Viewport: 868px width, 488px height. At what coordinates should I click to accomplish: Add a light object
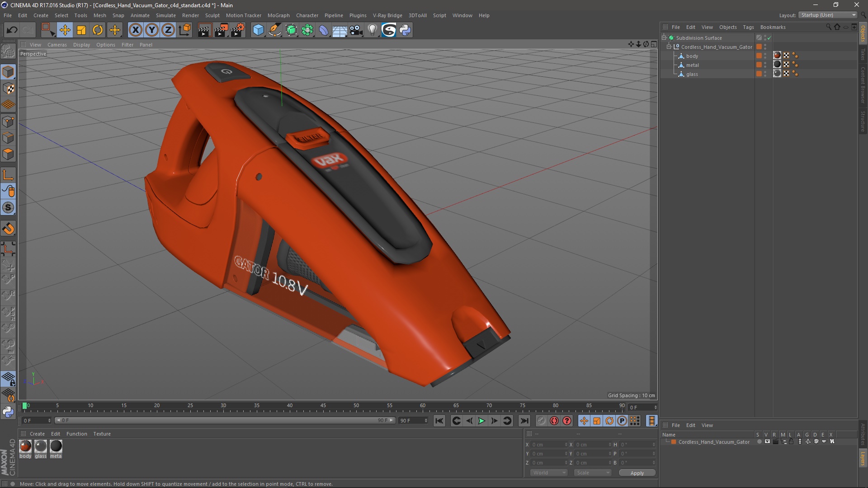[373, 30]
